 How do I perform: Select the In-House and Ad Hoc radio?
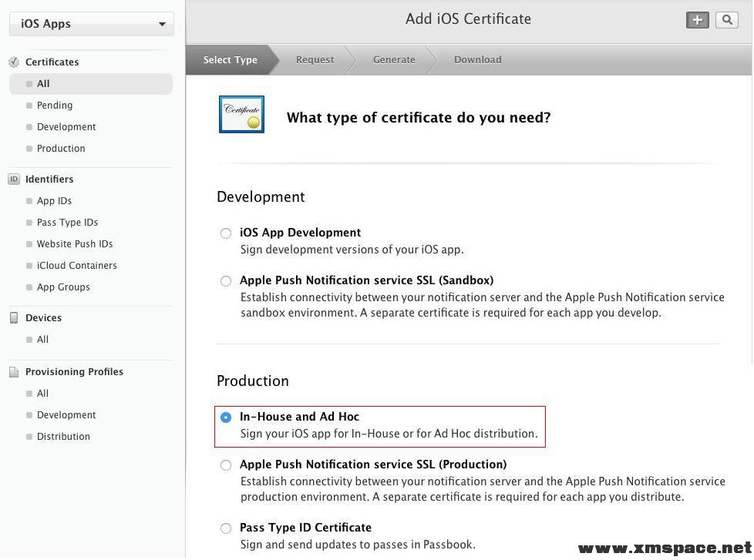click(226, 417)
